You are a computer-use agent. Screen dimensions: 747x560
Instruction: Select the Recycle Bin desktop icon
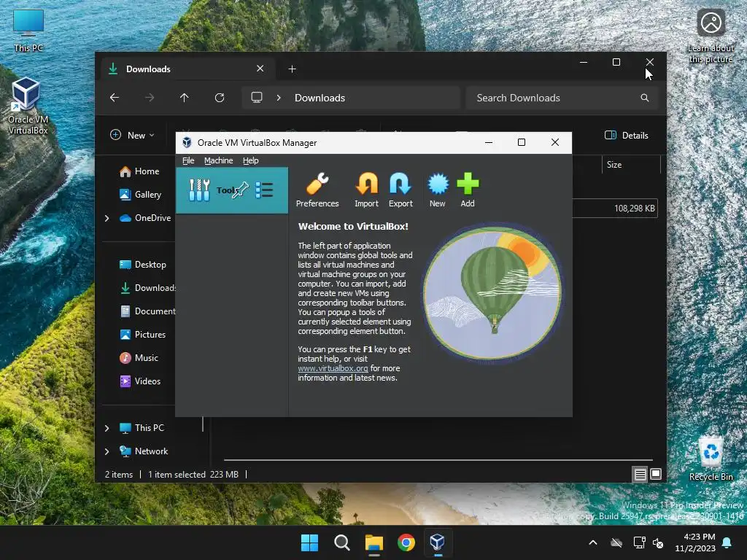(x=711, y=459)
